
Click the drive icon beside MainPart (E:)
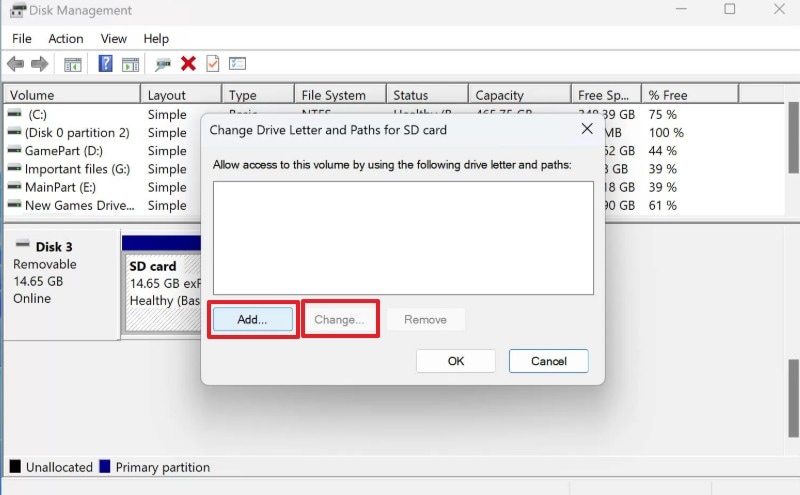click(15, 186)
